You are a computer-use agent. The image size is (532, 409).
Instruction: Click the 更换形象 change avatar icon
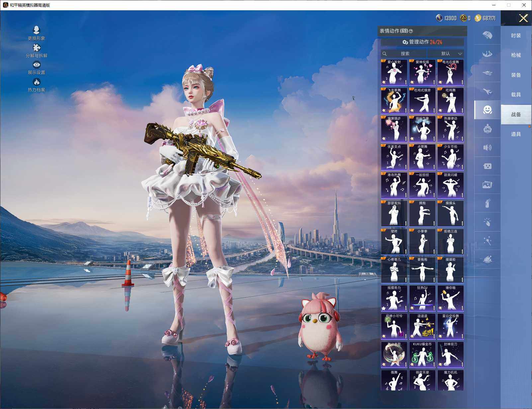coord(37,30)
